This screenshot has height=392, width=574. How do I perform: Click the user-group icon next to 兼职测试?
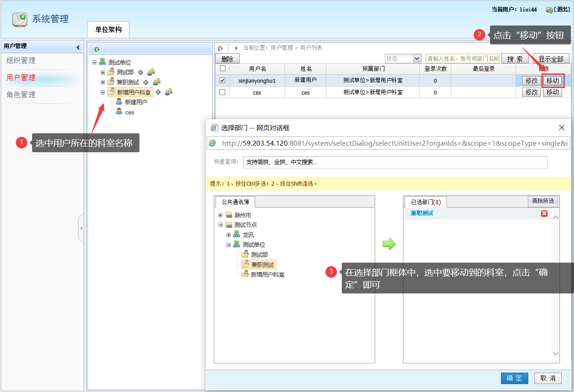click(157, 82)
